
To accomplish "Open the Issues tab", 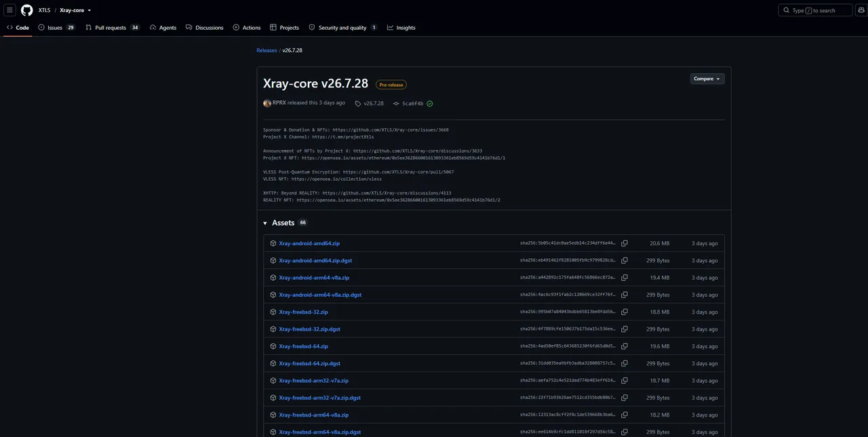I will pos(56,28).
